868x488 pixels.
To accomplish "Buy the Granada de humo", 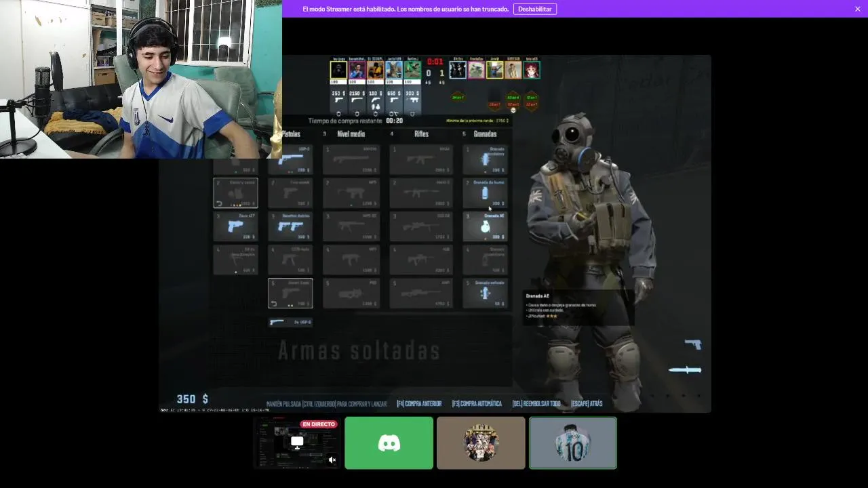I will tap(485, 193).
